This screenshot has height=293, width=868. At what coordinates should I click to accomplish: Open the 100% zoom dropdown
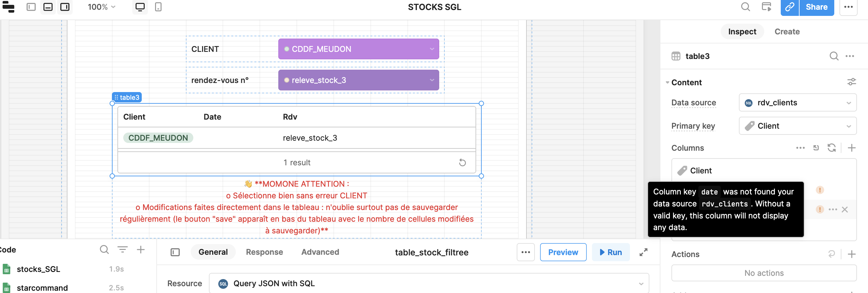102,7
